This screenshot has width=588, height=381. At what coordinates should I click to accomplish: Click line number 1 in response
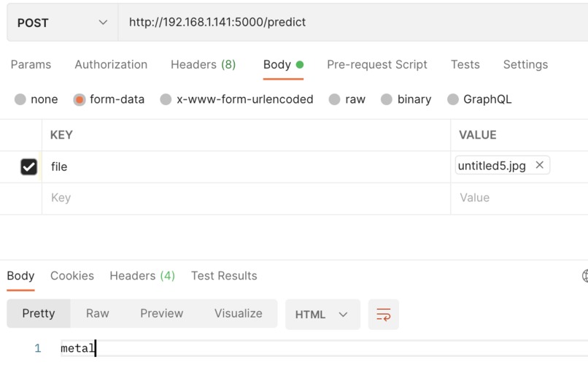tap(37, 348)
